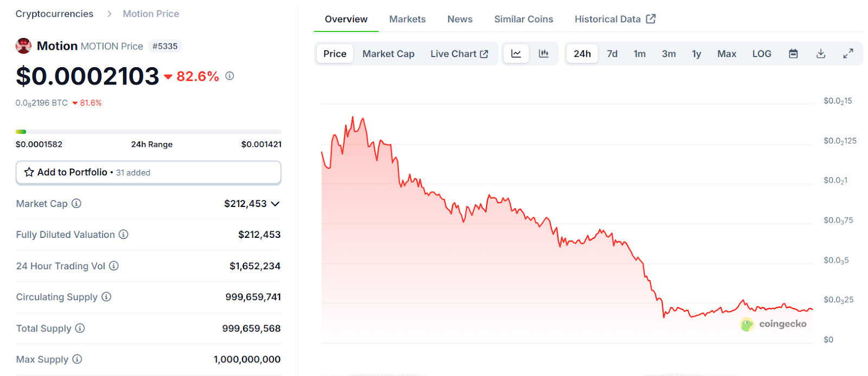Select the Price chart toggle
The height and width of the screenshot is (376, 868).
(x=335, y=54)
